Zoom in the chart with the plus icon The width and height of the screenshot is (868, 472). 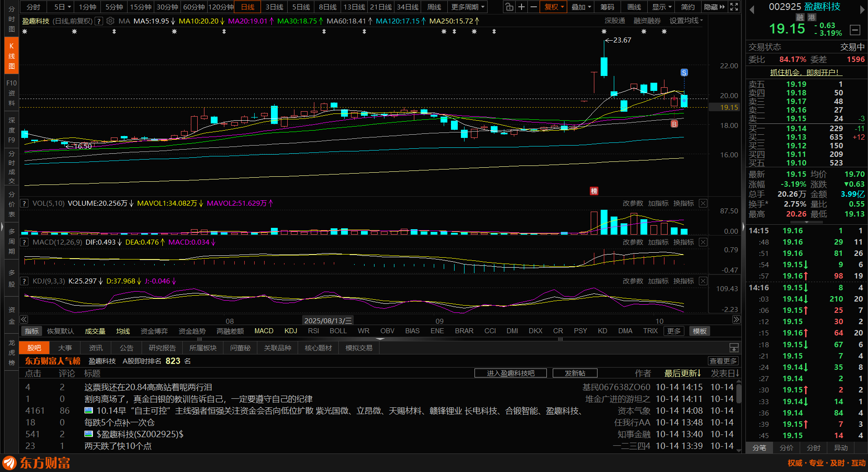522,7
